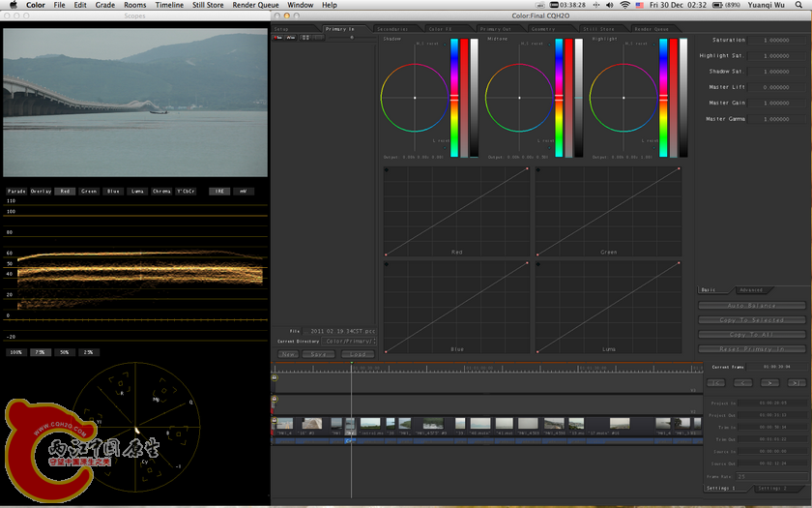Screen dimensions: 812x508
Task: Click the Highlight H,S reset dot
Action: (652, 45)
